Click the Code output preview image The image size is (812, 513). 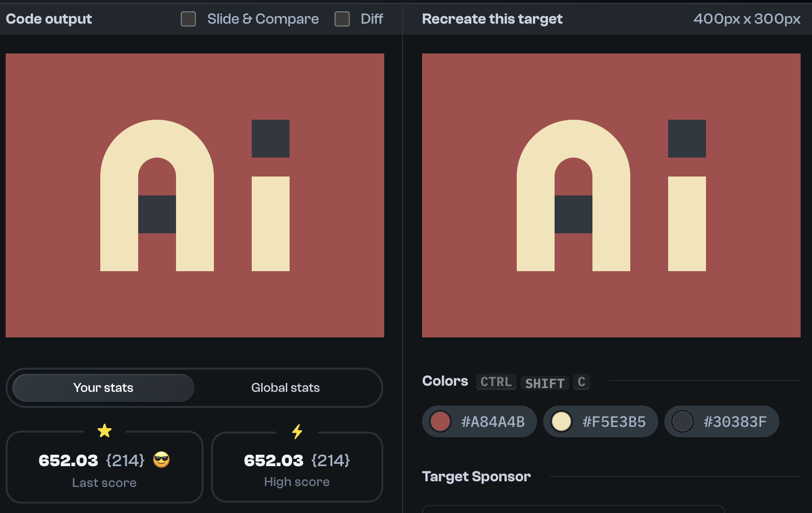tap(195, 195)
